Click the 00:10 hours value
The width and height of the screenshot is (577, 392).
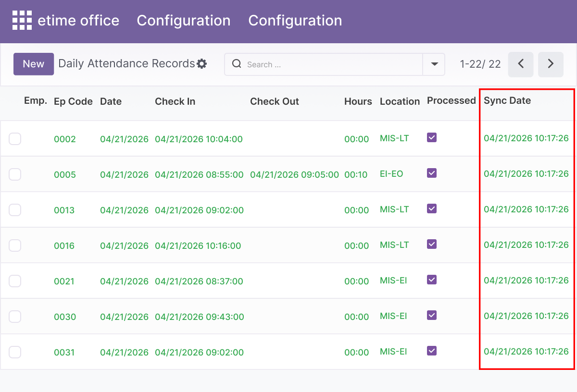(356, 175)
